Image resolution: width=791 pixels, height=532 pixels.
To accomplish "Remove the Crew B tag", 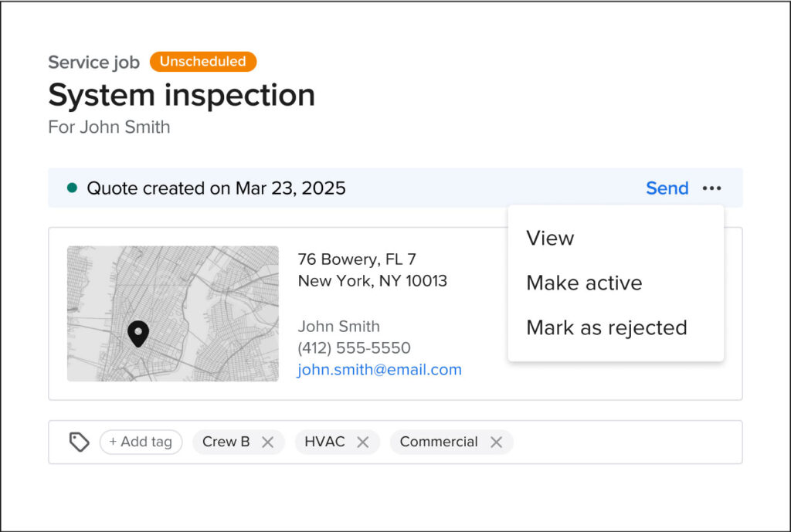I will click(268, 442).
